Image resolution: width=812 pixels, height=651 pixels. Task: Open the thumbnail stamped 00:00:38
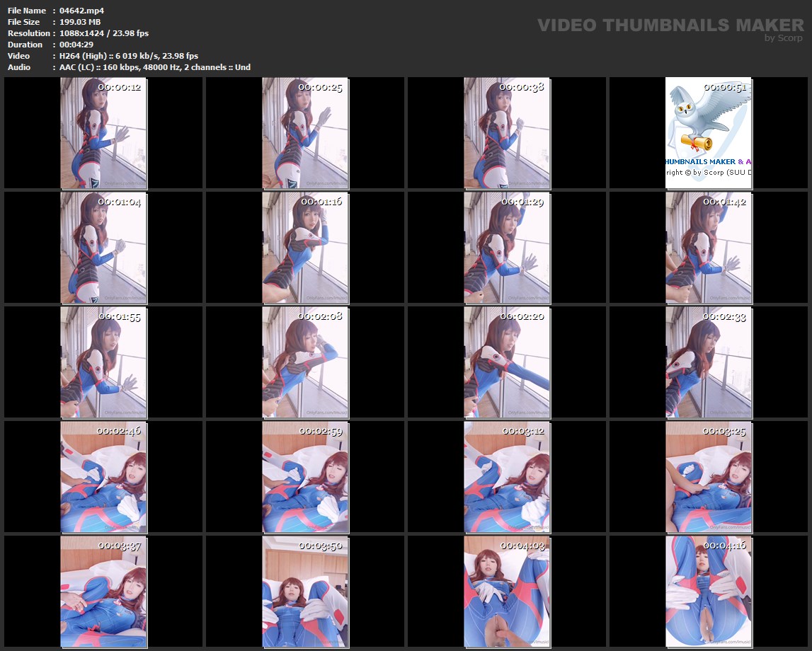click(x=507, y=133)
